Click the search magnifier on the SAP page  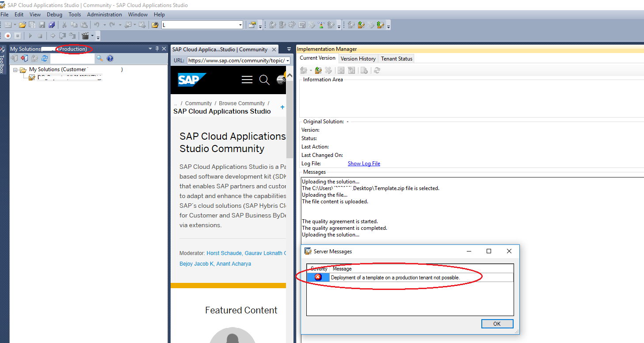click(264, 80)
